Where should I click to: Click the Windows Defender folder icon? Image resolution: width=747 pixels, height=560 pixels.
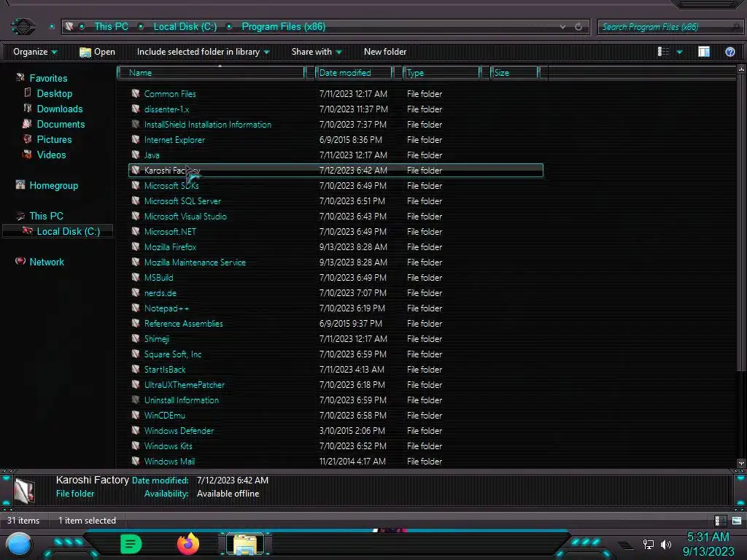click(136, 430)
